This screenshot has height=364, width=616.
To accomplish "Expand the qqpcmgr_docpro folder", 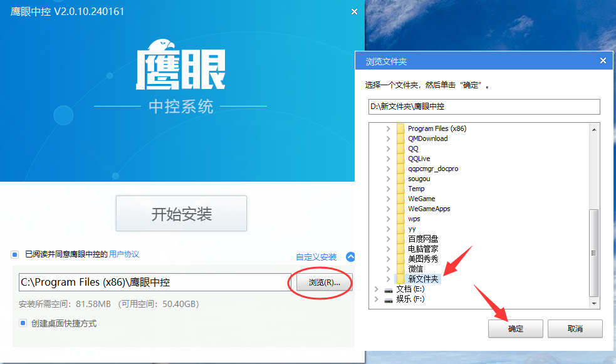I will (x=388, y=169).
